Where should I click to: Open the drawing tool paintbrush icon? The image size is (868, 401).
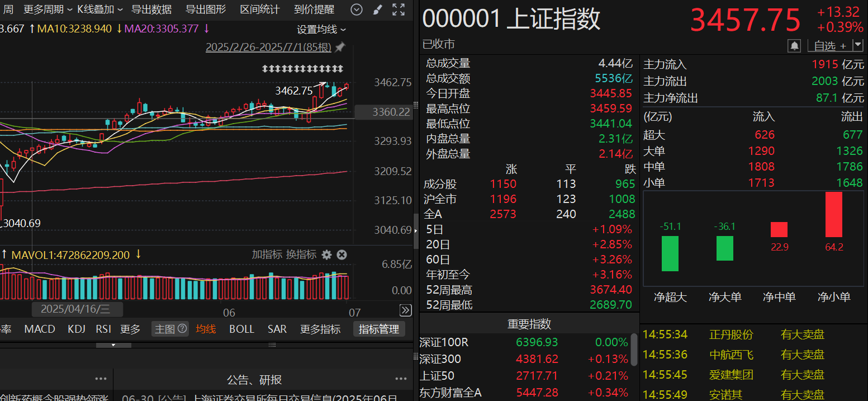tap(377, 10)
